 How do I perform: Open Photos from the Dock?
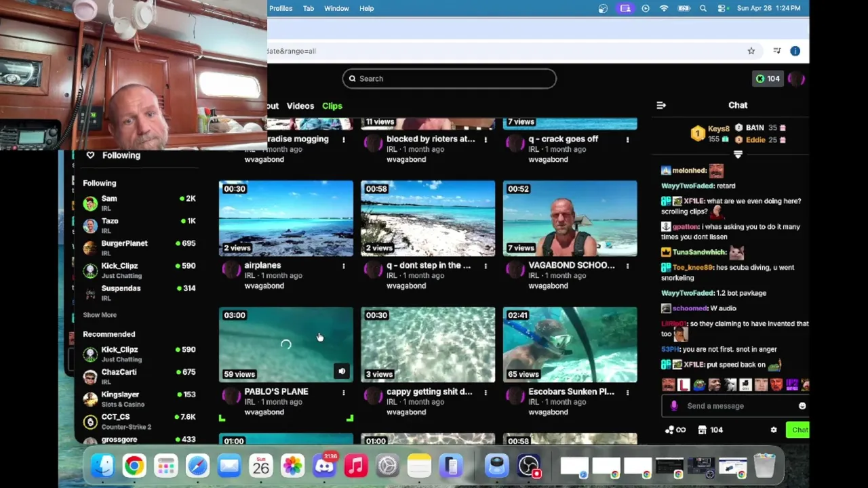click(x=292, y=466)
